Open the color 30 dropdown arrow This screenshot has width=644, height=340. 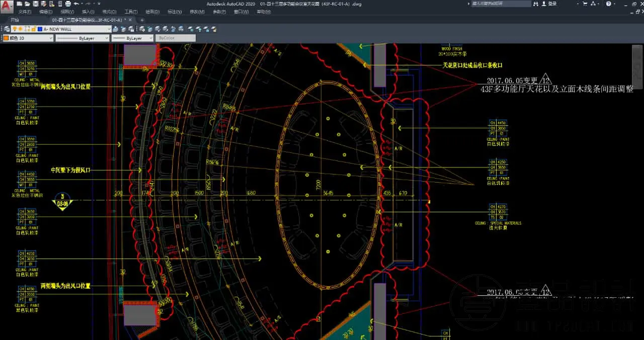(x=51, y=38)
